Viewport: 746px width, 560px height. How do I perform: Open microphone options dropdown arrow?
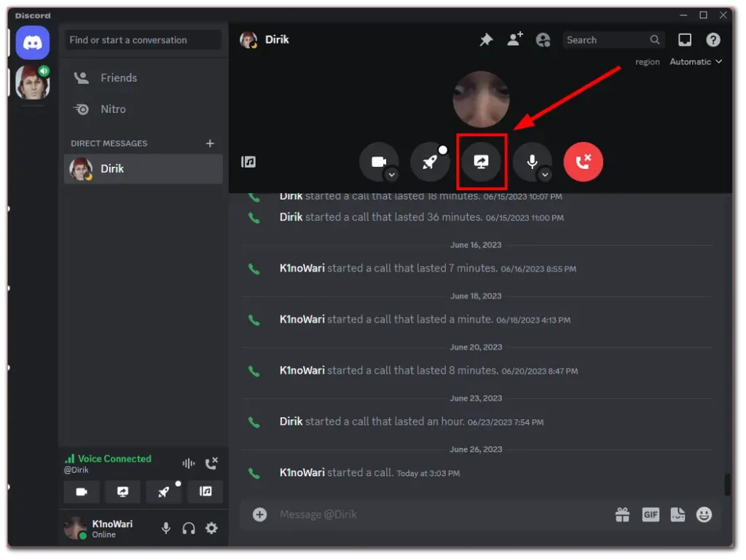[545, 175]
